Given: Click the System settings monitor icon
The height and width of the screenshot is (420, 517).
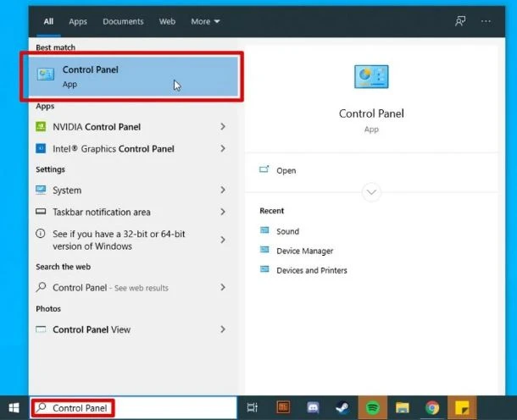Looking at the screenshot, I should coord(41,190).
